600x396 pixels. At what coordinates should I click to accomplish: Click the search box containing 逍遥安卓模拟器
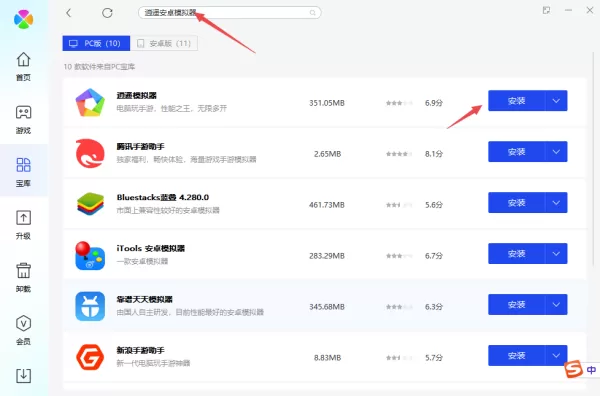tap(230, 13)
